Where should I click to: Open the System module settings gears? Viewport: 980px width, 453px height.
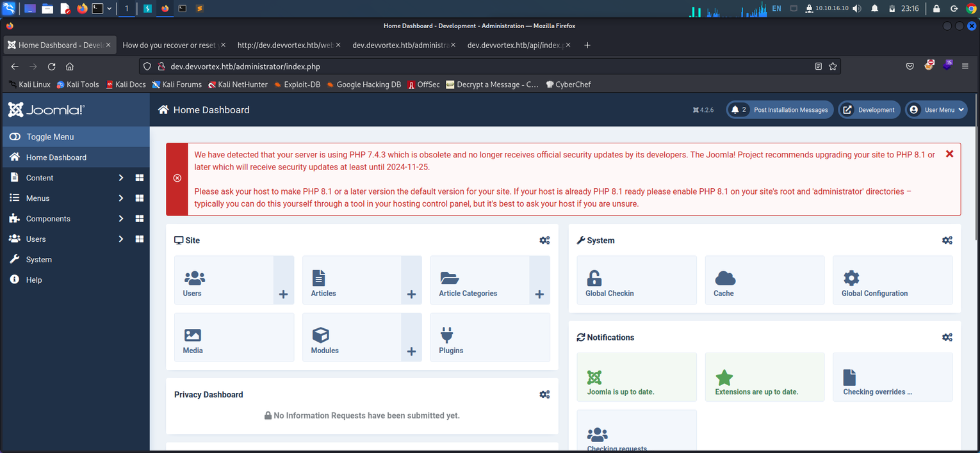tap(947, 241)
